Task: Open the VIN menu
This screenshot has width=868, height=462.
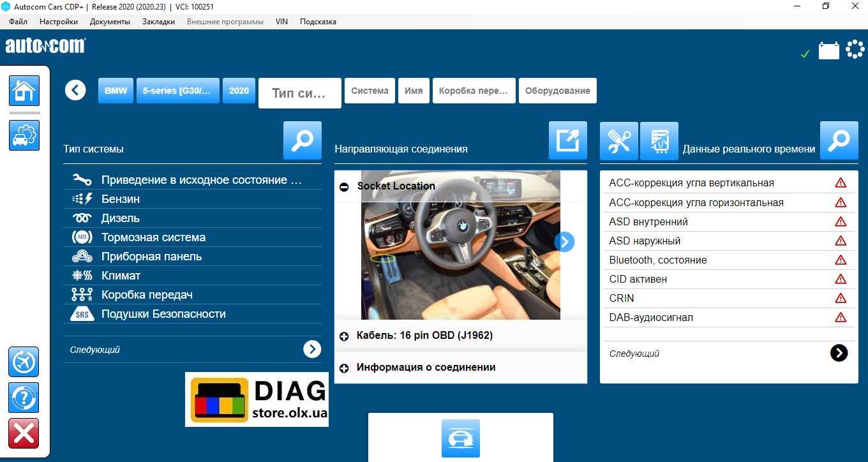Action: pyautogui.click(x=281, y=22)
